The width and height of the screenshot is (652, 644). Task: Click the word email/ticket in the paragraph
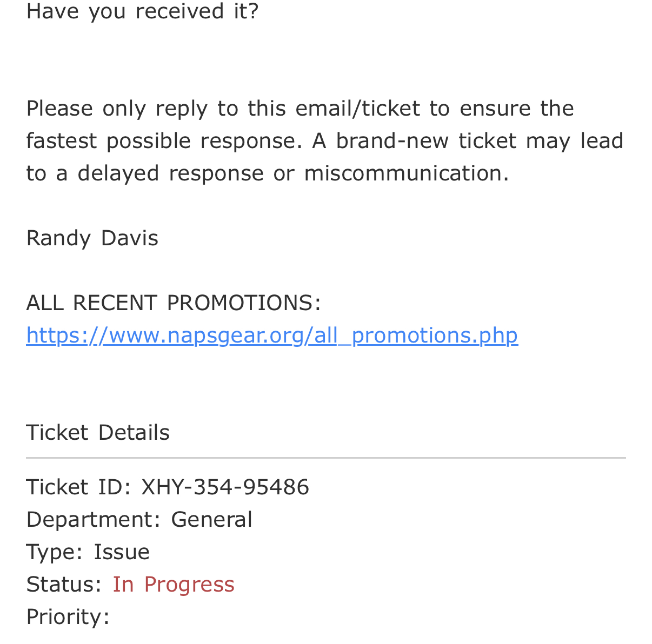coord(358,109)
